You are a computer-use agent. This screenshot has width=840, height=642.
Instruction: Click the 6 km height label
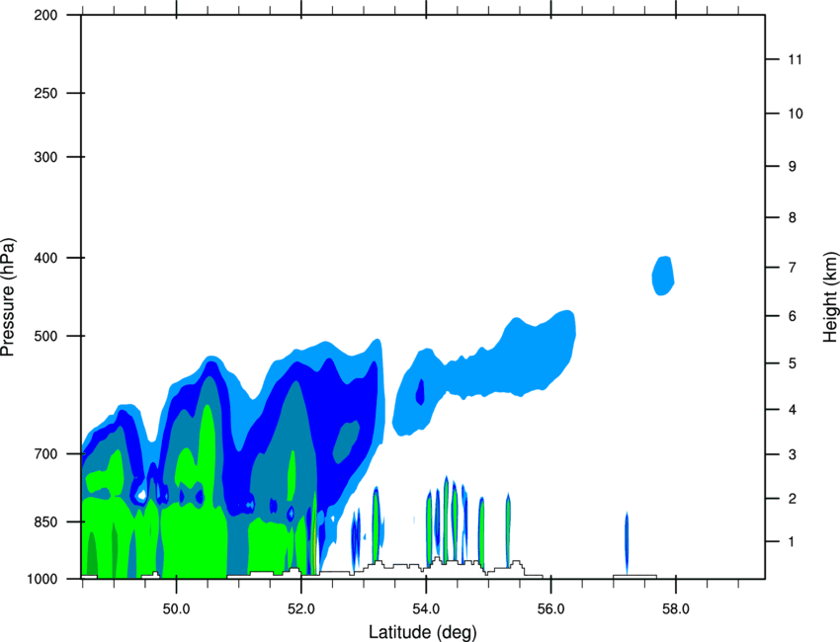click(793, 316)
